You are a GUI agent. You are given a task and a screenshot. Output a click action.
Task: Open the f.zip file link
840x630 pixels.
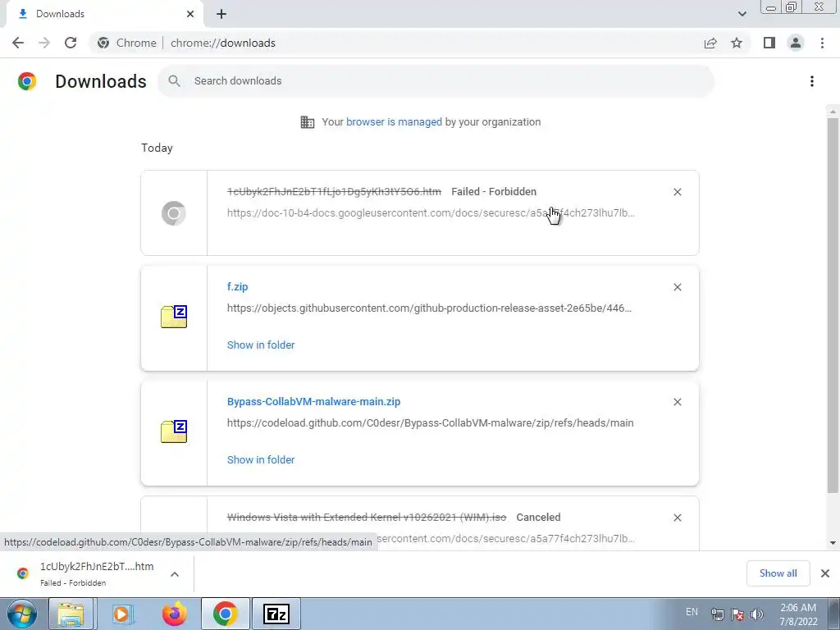click(237, 286)
